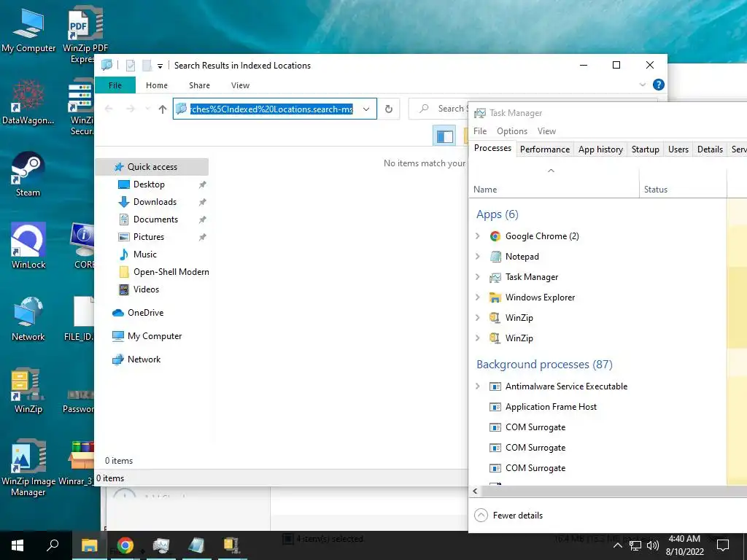
Task: Go up one folder level in Explorer
Action: tap(163, 109)
